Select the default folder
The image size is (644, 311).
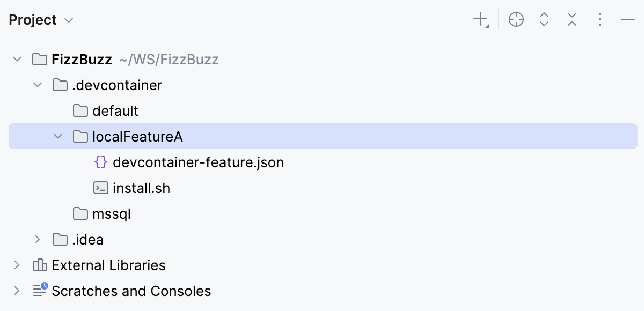point(115,110)
